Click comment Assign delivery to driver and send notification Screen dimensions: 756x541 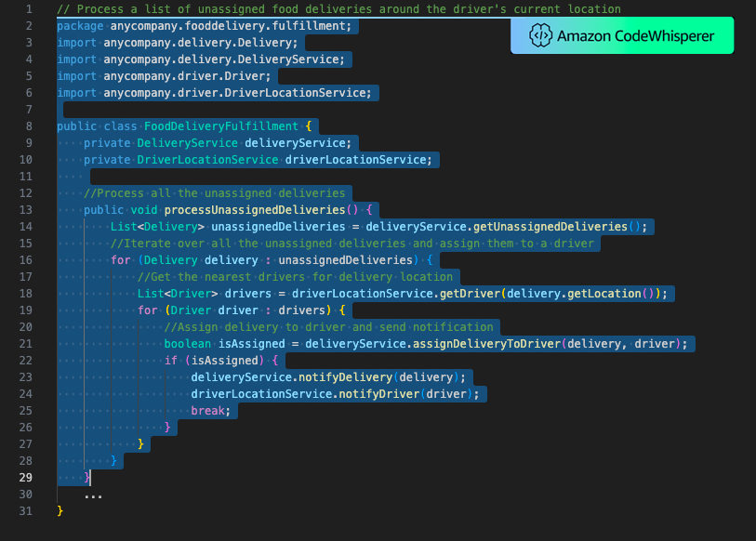point(329,327)
